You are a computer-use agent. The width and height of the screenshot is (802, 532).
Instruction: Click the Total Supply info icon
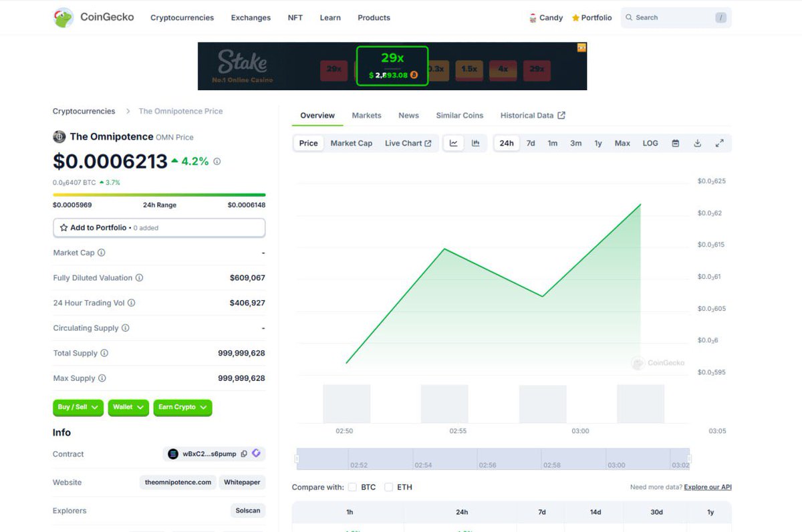104,353
